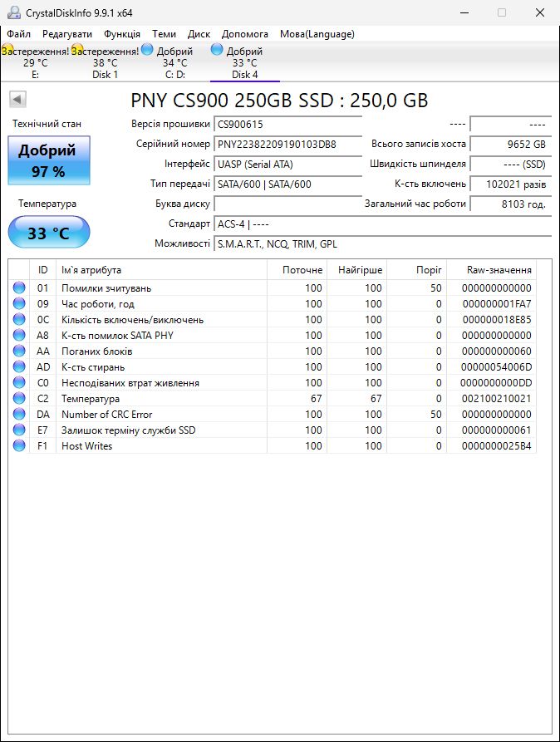Click the firmware field CS900615
Screen dimensions: 560x742
tap(287, 125)
